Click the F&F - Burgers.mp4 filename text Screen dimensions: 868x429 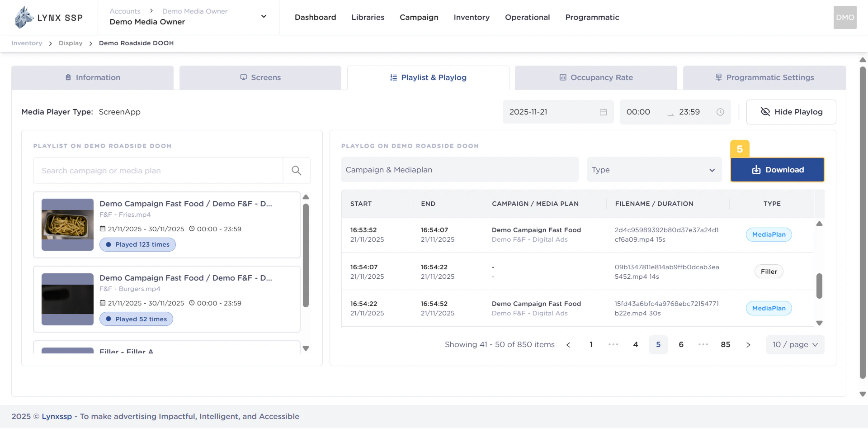(x=130, y=289)
